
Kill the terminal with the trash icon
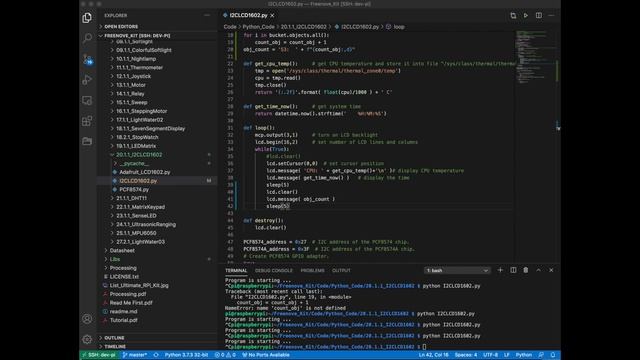coord(526,270)
